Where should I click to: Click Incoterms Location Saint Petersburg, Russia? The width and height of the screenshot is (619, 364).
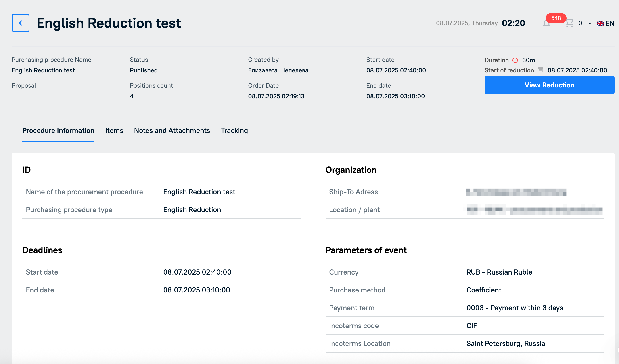point(506,343)
